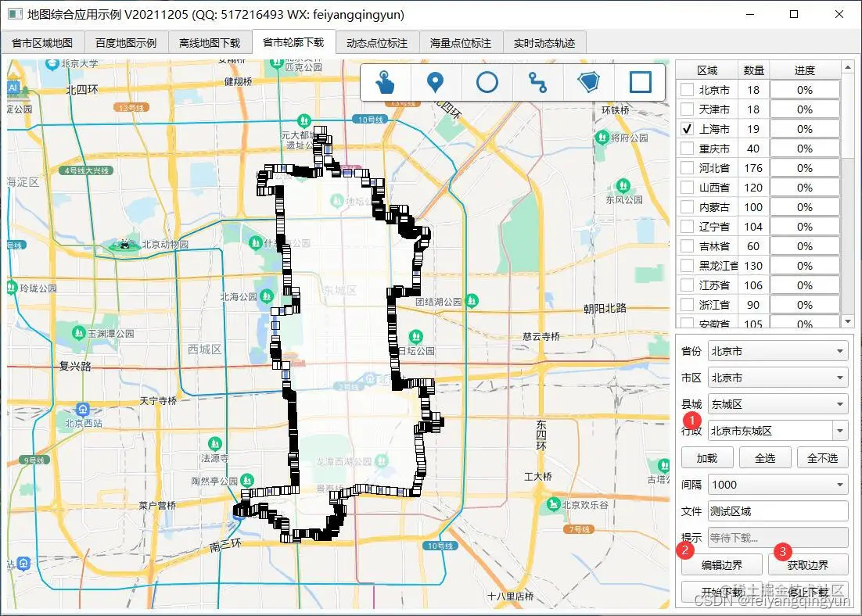Check the 吉林省 checkbox
The image size is (862, 616).
(688, 246)
